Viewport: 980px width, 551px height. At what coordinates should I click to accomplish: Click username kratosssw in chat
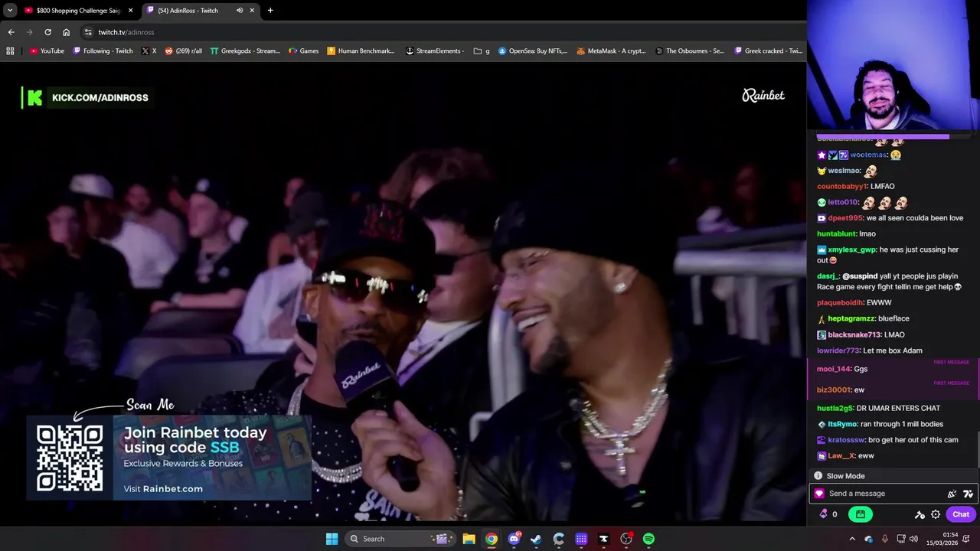(846, 440)
